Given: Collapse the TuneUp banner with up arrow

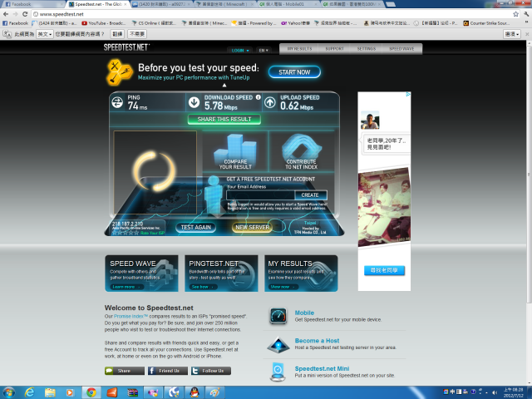Looking at the screenshot, I should coord(224,85).
